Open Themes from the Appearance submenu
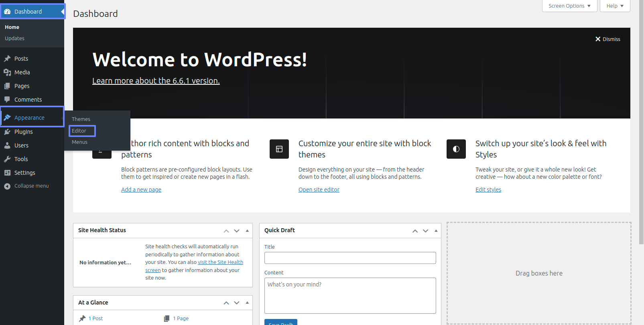The width and height of the screenshot is (644, 325). [x=81, y=119]
